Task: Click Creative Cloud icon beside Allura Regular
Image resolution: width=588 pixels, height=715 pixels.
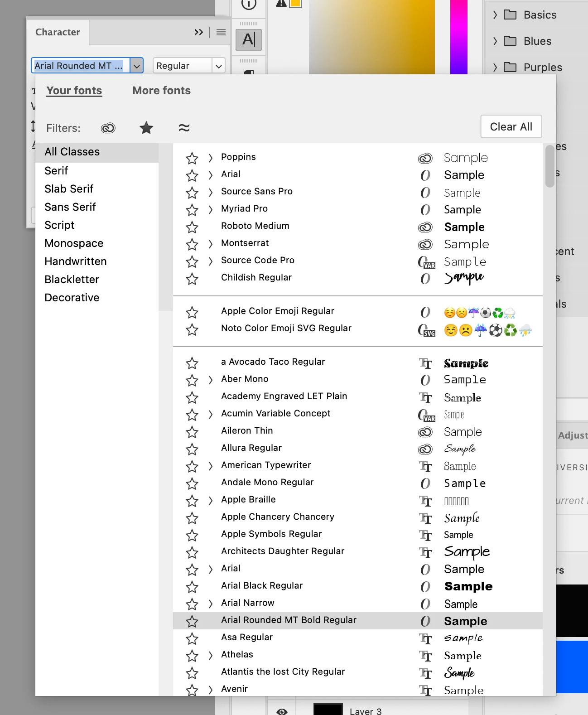Action: 425,449
